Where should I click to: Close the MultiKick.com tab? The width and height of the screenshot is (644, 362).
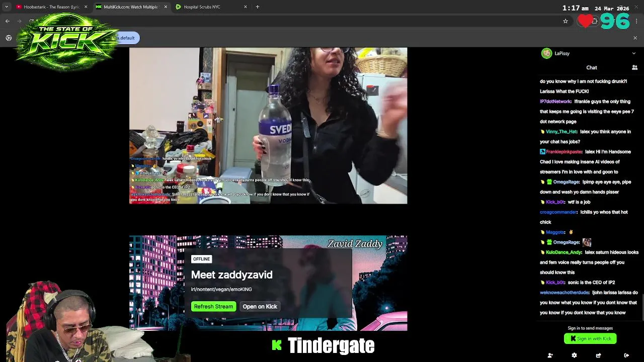166,7
